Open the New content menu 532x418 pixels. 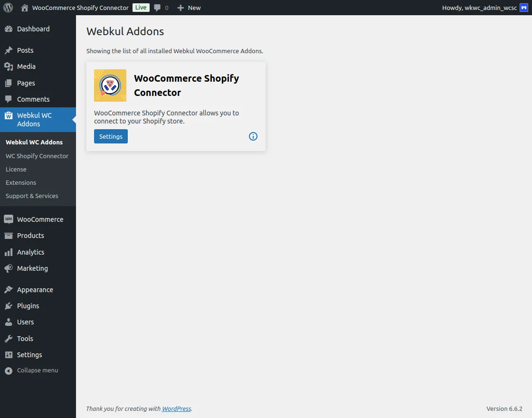pos(189,8)
